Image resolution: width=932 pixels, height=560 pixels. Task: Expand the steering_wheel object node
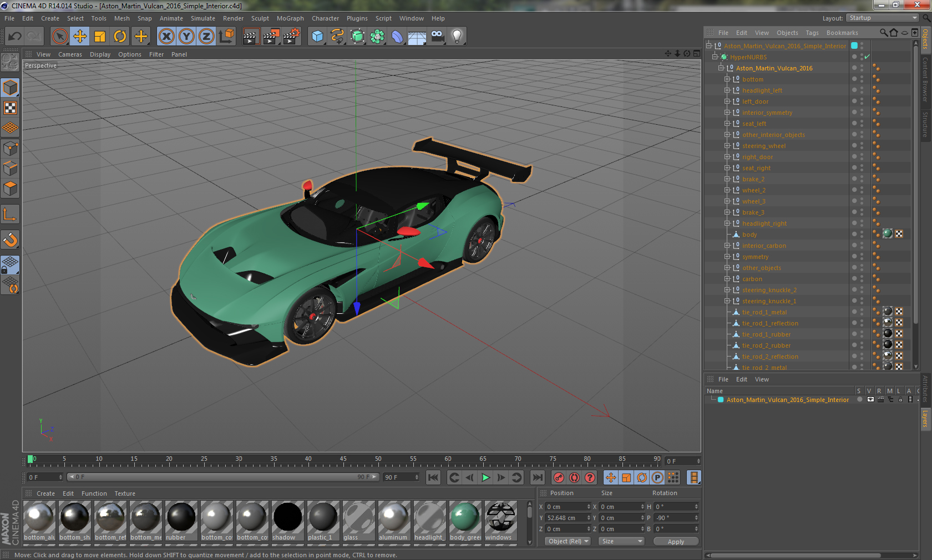point(727,145)
